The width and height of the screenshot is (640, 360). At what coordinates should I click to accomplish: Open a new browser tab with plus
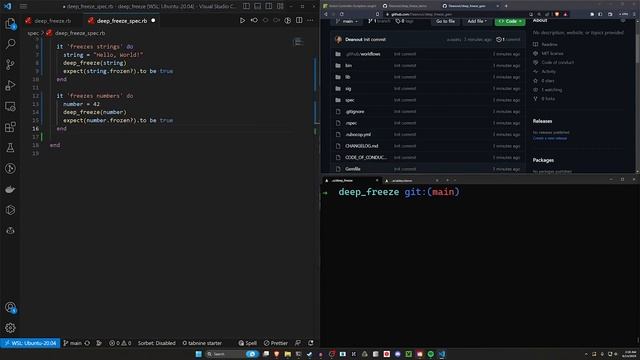[506, 6]
